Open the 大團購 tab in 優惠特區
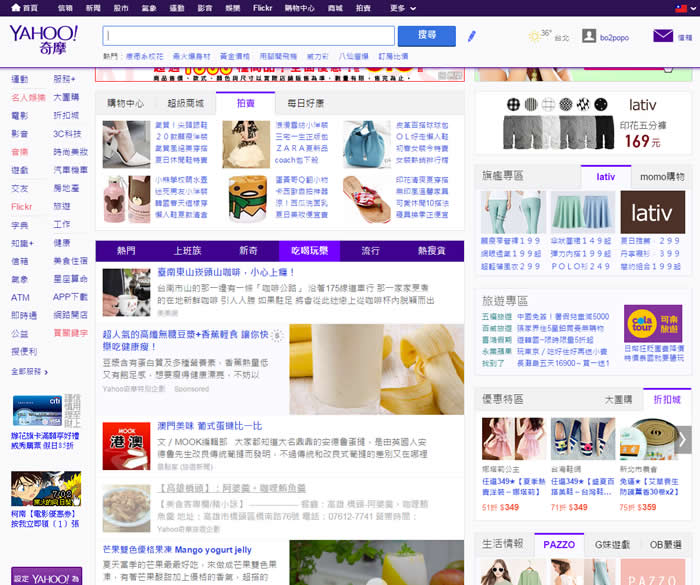700x585 pixels. pos(618,399)
